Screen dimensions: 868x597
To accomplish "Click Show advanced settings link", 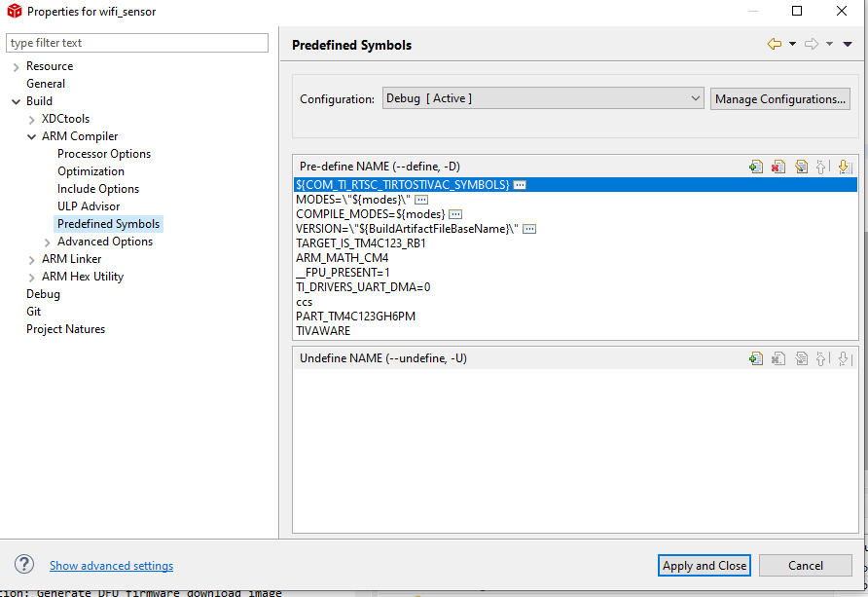I will click(x=111, y=566).
